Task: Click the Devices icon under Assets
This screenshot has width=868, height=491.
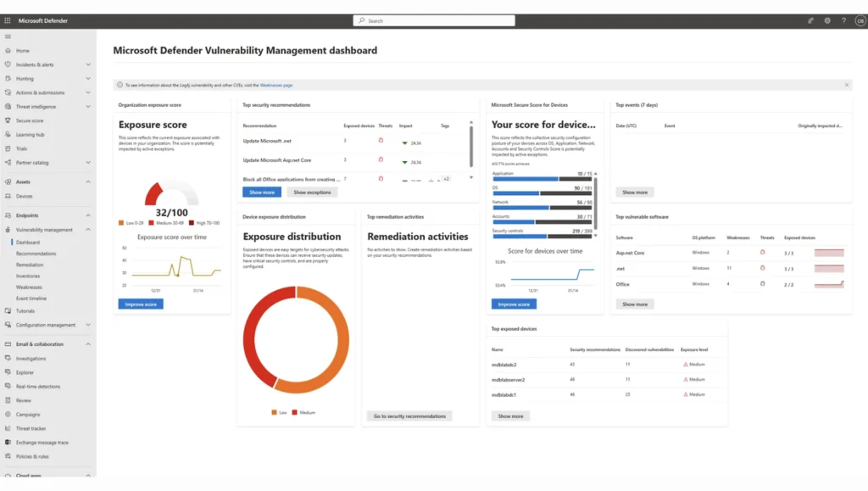Action: point(8,196)
